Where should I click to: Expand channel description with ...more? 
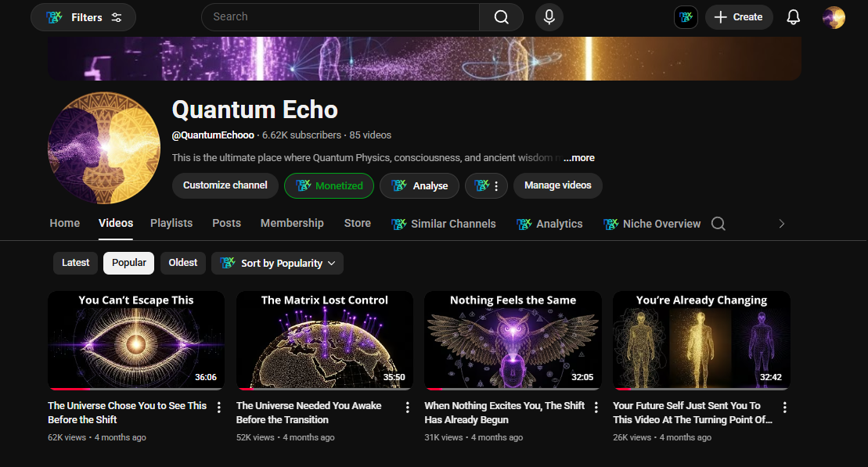point(579,158)
